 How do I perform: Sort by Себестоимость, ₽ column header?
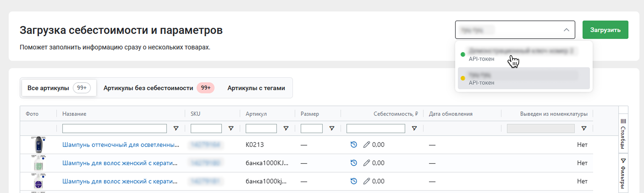396,114
